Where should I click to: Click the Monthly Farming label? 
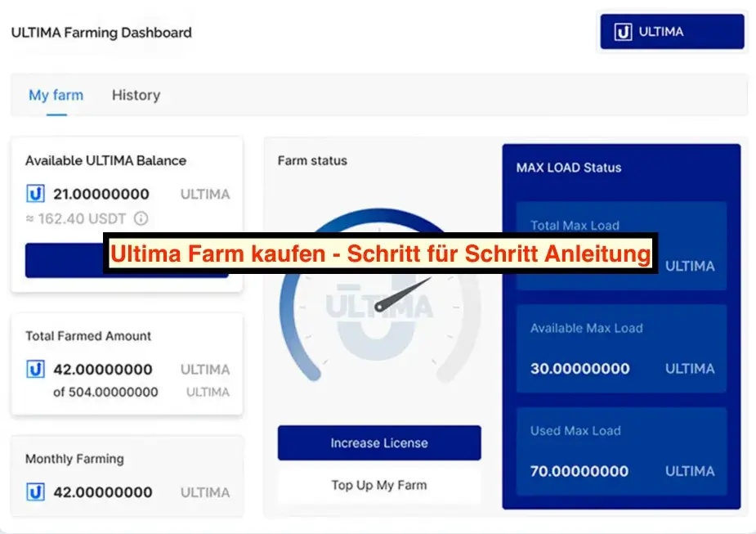74,459
